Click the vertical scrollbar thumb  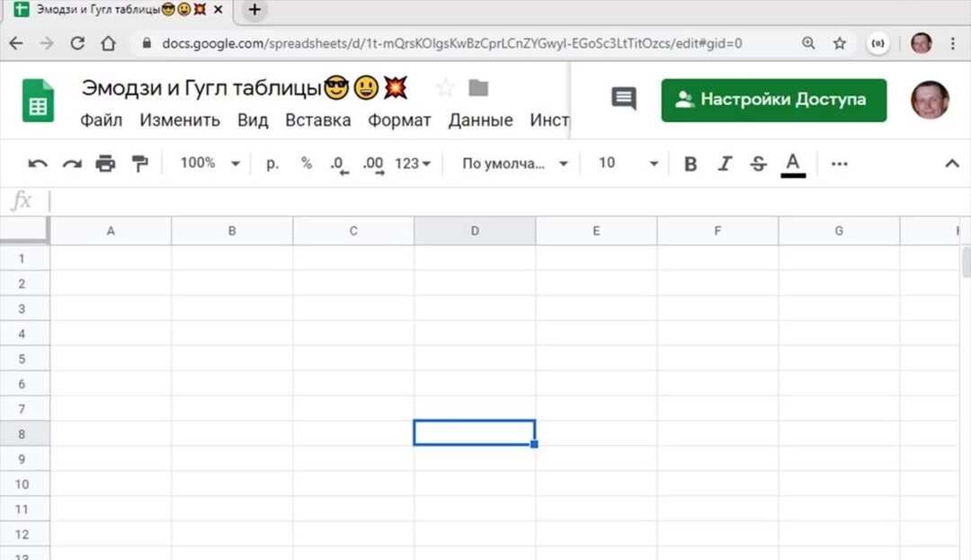[966, 262]
